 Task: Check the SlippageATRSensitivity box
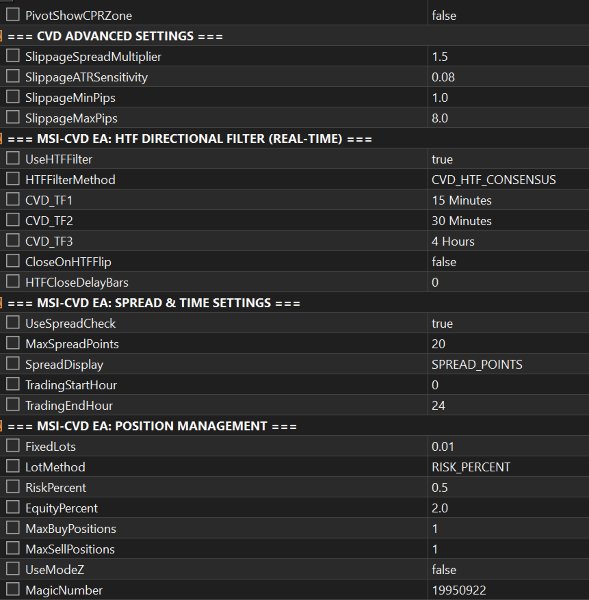pos(13,76)
